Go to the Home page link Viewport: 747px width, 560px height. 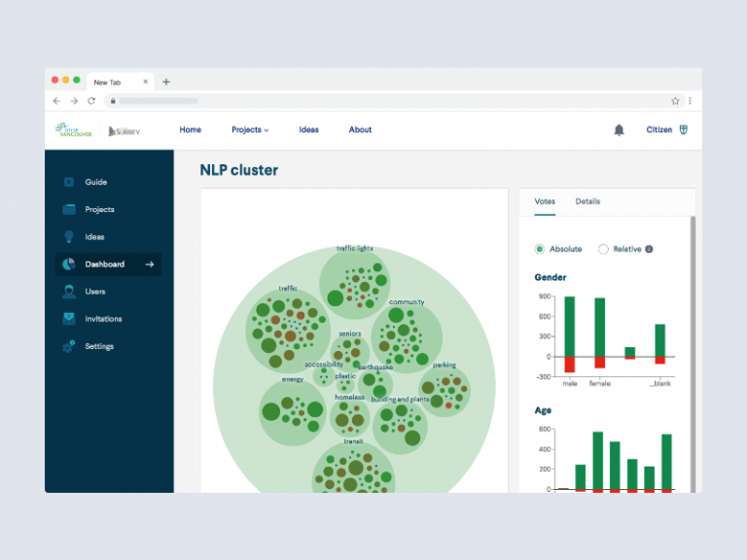click(190, 130)
